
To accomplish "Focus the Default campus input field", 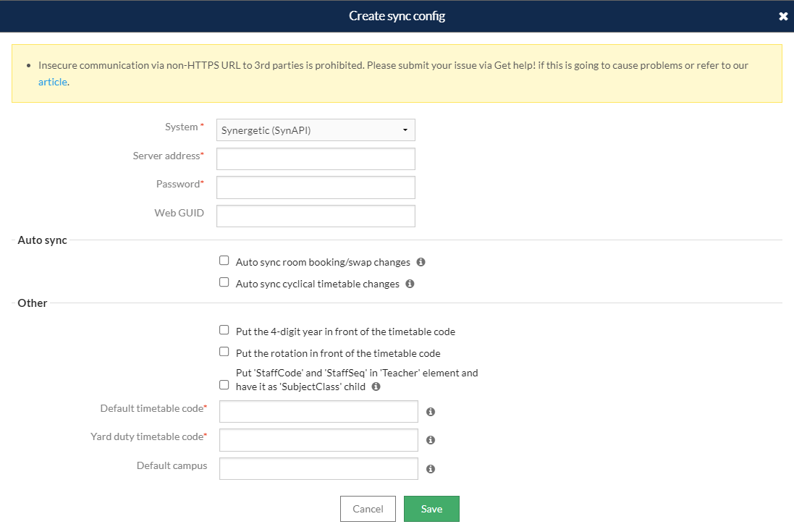I will coord(318,469).
